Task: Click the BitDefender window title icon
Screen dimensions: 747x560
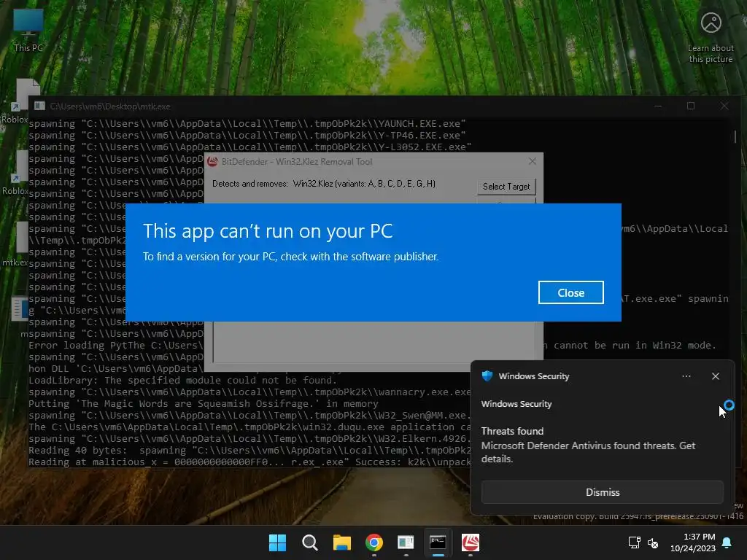Action: tap(213, 161)
